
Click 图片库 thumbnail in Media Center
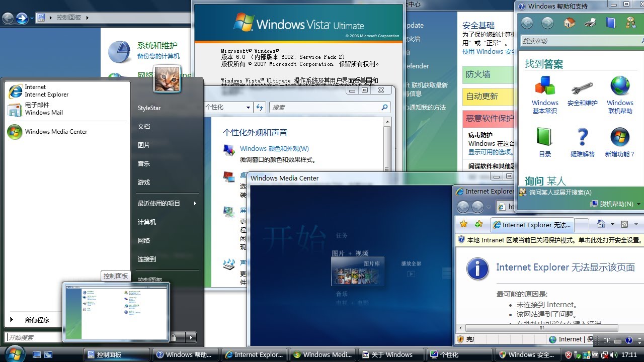(358, 272)
